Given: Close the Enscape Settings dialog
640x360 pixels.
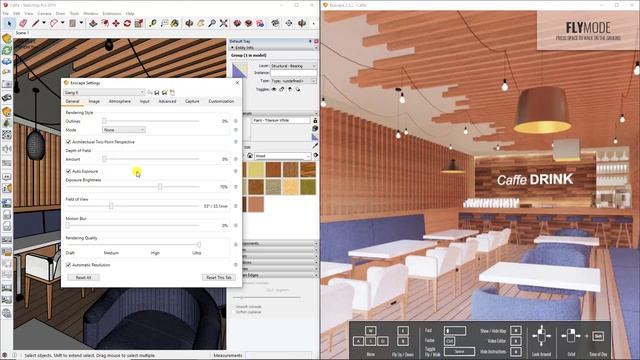Looking at the screenshot, I should pos(237,83).
